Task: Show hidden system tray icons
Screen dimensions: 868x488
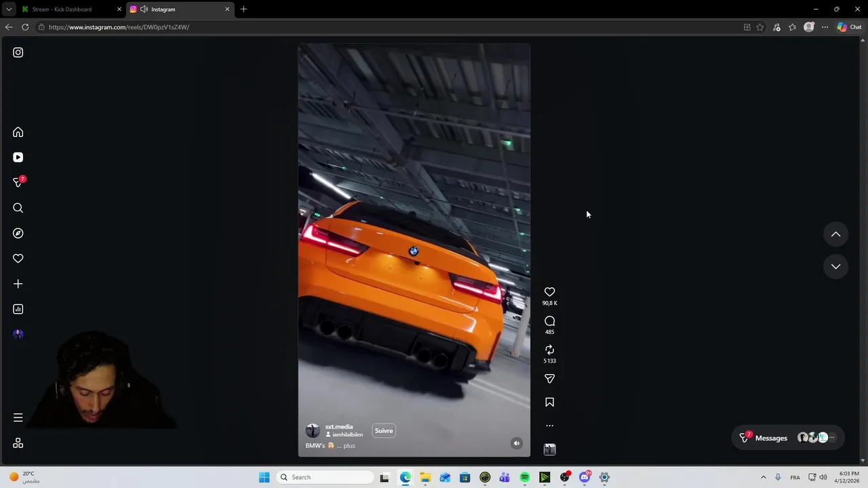Action: [764, 477]
